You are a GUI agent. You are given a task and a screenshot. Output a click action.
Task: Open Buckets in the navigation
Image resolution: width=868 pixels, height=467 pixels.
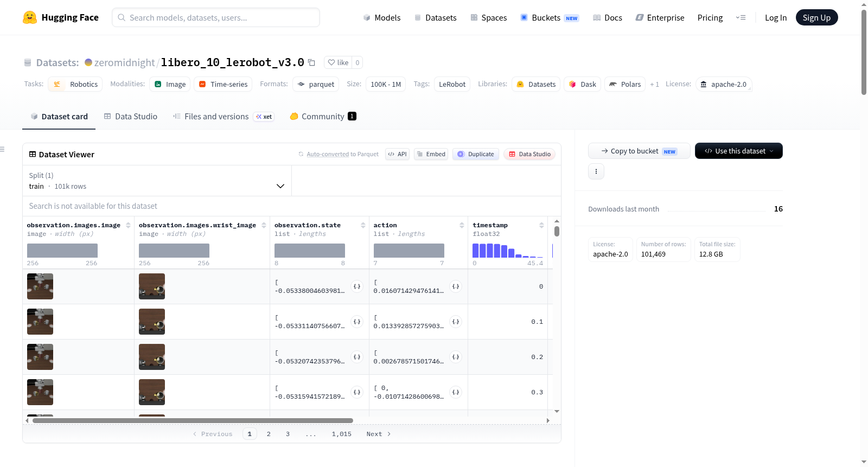550,17
